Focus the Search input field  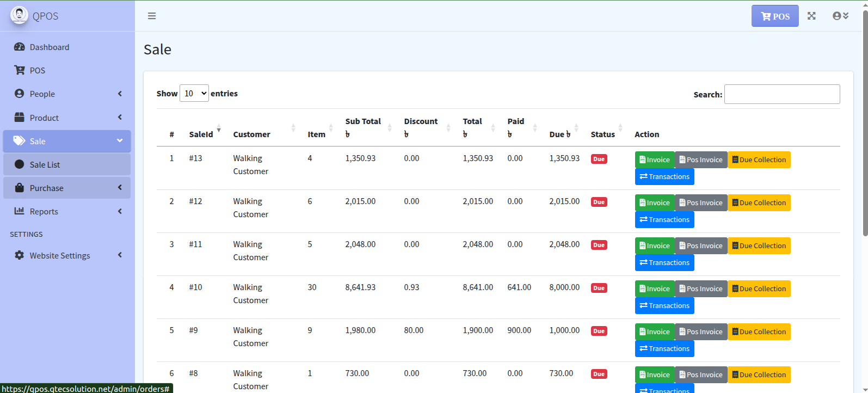pyautogui.click(x=782, y=94)
